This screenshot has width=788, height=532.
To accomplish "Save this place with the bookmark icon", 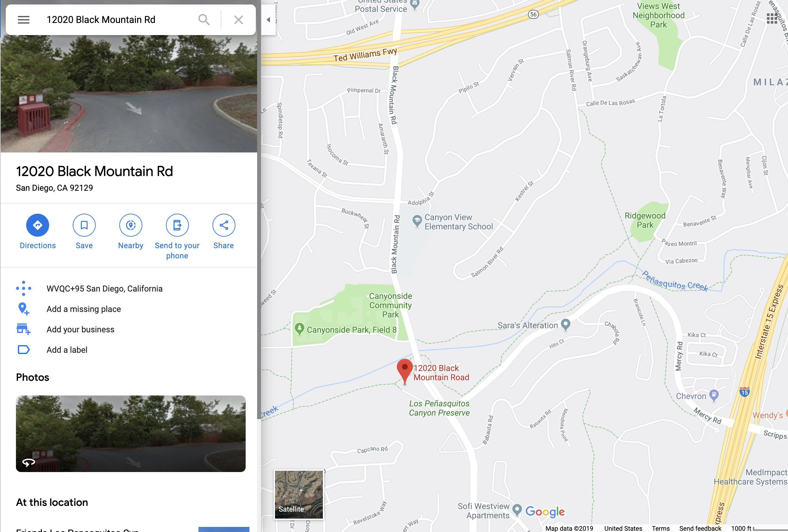I will 84,232.
